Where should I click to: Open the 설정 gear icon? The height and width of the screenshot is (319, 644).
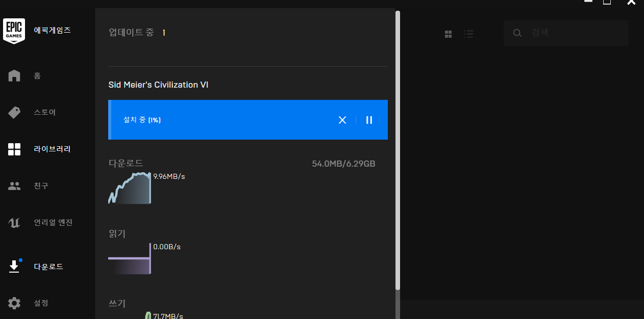[x=14, y=303]
